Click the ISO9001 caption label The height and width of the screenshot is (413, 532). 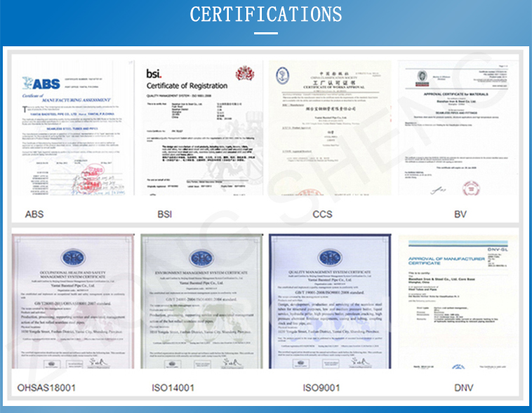321,388
